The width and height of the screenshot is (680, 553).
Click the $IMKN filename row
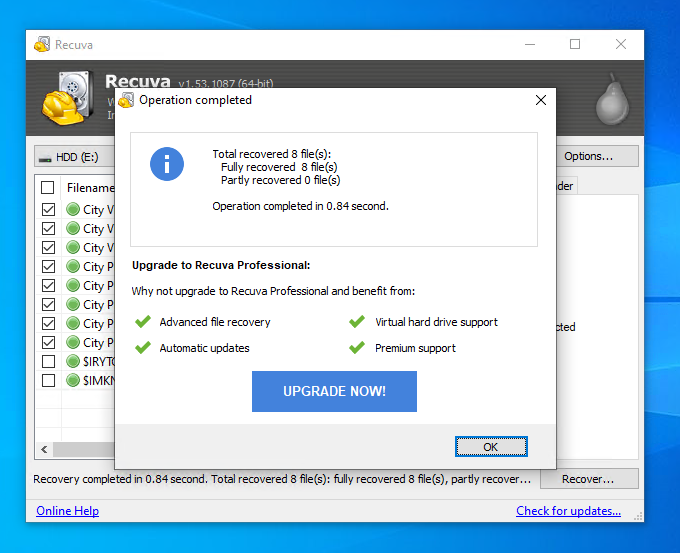pos(99,380)
